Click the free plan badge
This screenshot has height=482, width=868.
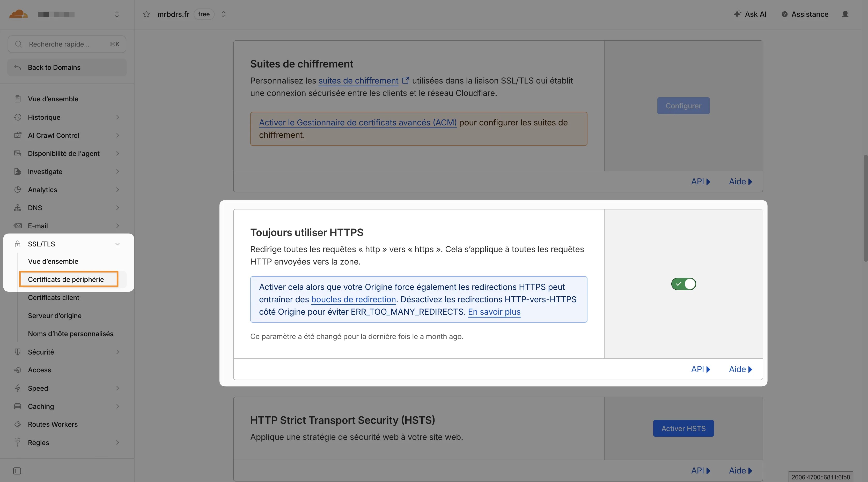click(203, 14)
